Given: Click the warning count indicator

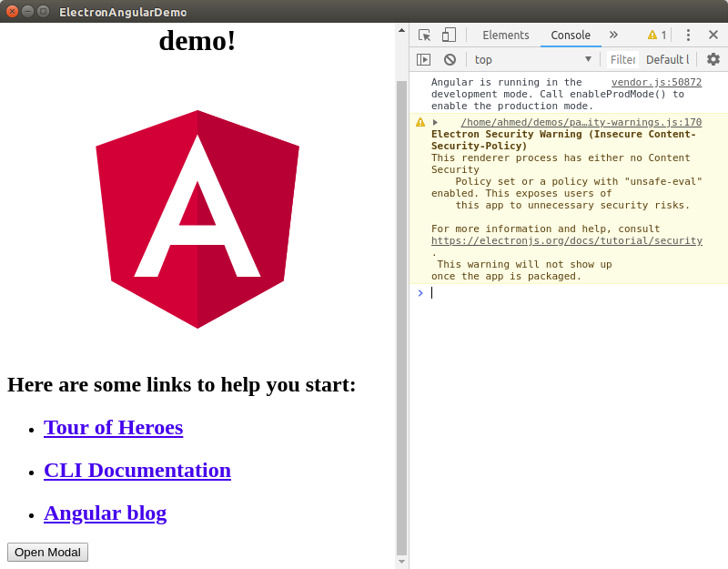Looking at the screenshot, I should point(657,36).
